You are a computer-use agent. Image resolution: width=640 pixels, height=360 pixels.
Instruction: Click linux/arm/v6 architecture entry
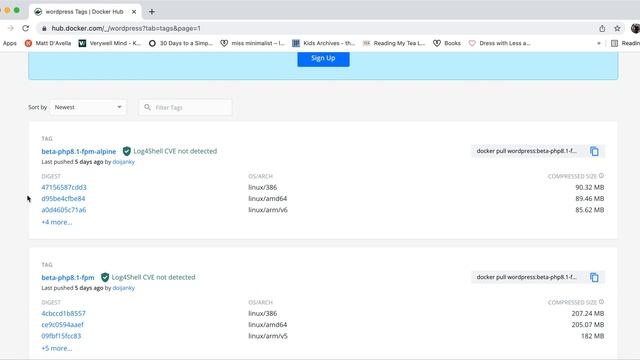pos(268,210)
